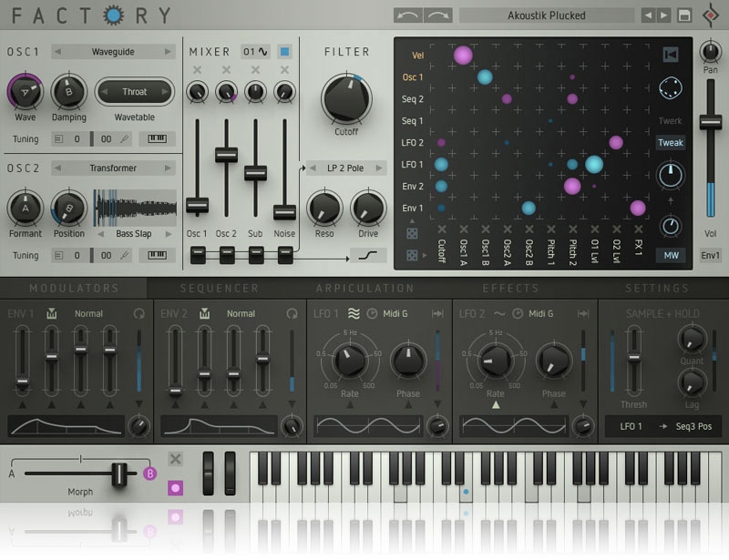This screenshot has height=560, width=729.
Task: Switch to the Effects tab
Action: [x=510, y=288]
